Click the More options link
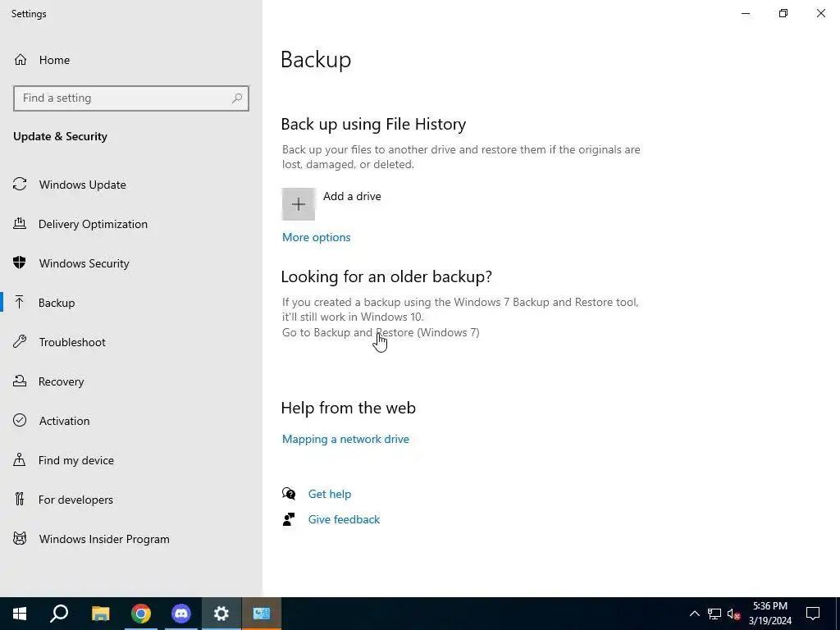Image resolution: width=840 pixels, height=630 pixels. (316, 237)
